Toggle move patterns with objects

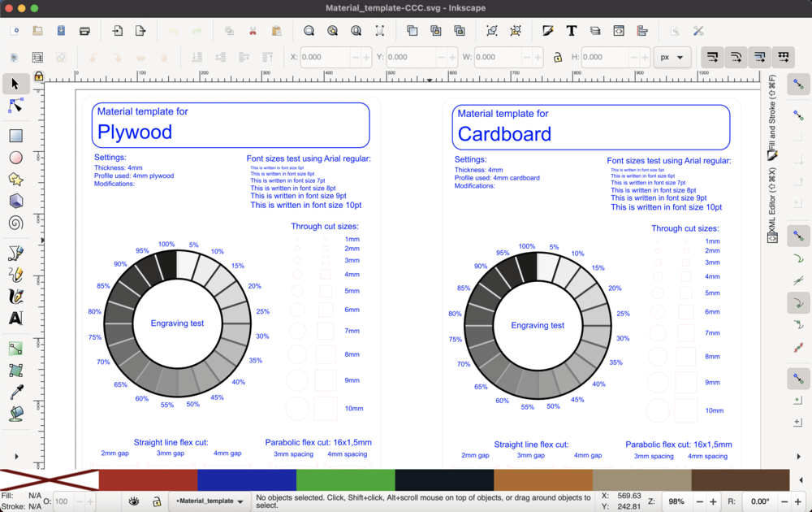(x=783, y=57)
